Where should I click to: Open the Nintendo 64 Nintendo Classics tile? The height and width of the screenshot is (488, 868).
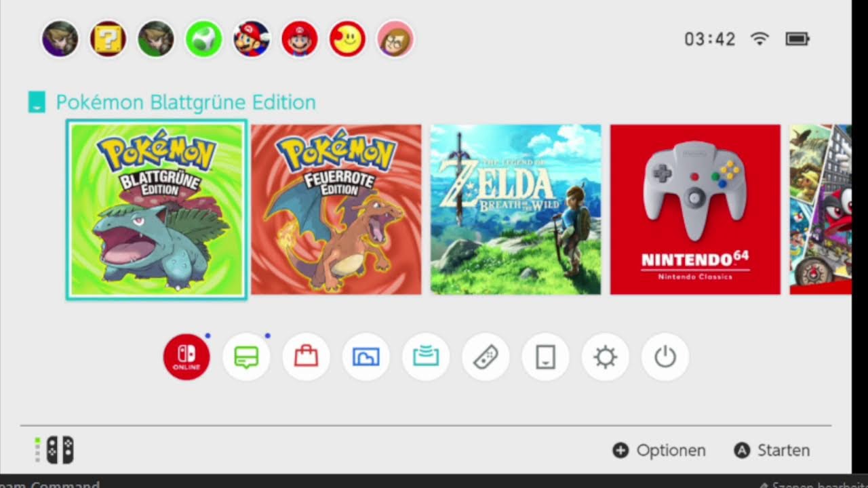pyautogui.click(x=696, y=209)
